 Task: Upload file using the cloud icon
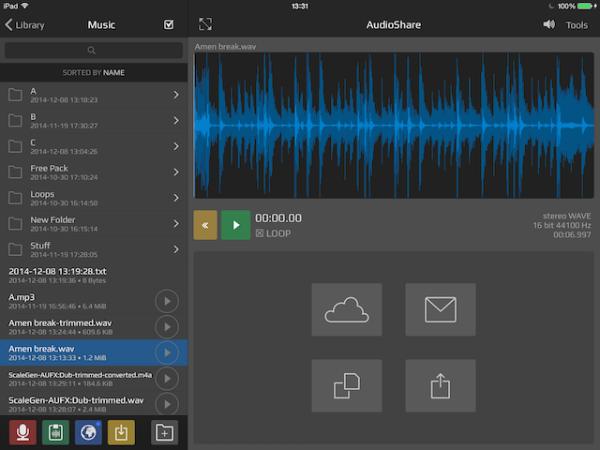347,310
